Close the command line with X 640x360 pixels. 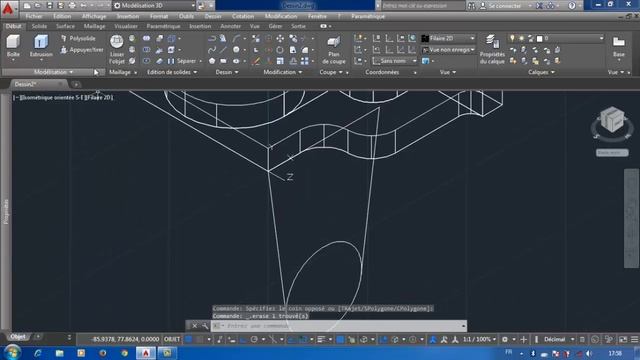click(x=194, y=326)
